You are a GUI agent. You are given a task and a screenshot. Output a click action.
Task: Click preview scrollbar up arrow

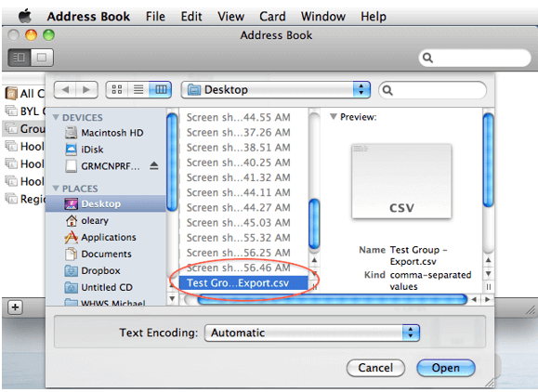(x=488, y=260)
